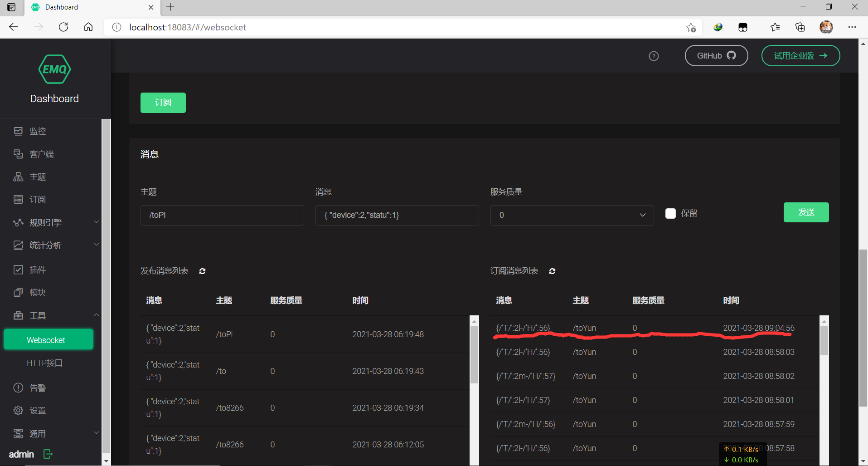Open the 客户端 menu item
Image resolution: width=868 pixels, height=466 pixels.
(x=42, y=154)
